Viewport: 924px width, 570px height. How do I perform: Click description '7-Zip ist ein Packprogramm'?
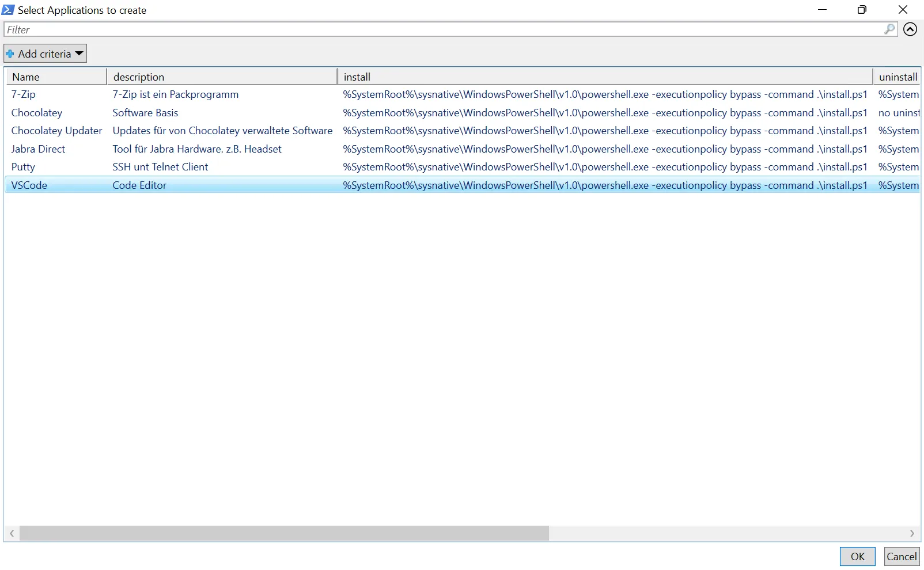pos(175,94)
